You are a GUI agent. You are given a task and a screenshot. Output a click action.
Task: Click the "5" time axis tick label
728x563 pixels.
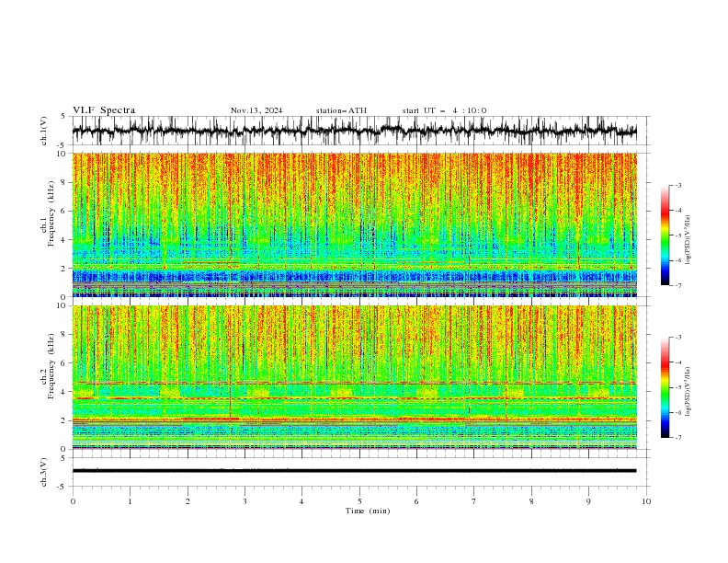(359, 501)
